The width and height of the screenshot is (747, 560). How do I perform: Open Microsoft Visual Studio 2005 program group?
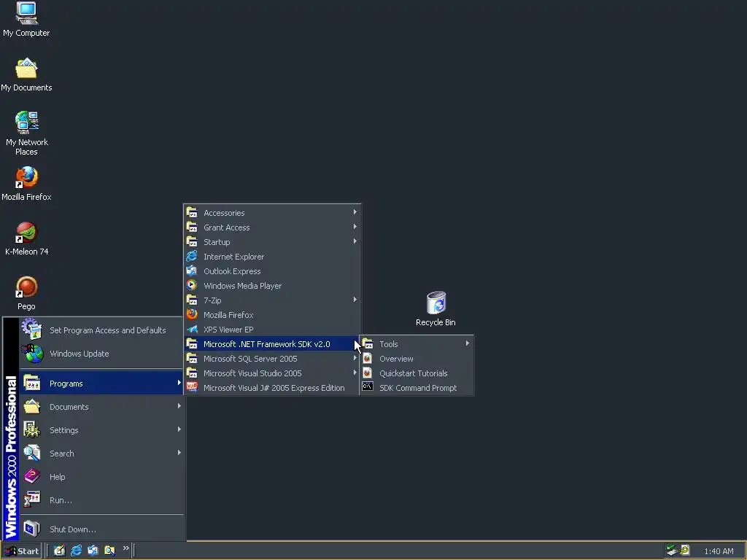[x=272, y=373]
